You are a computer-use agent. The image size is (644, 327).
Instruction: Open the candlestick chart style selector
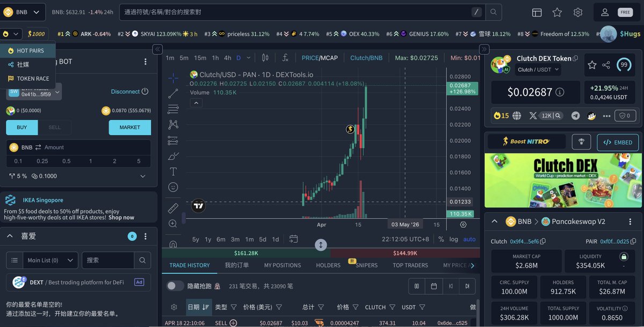pyautogui.click(x=265, y=57)
